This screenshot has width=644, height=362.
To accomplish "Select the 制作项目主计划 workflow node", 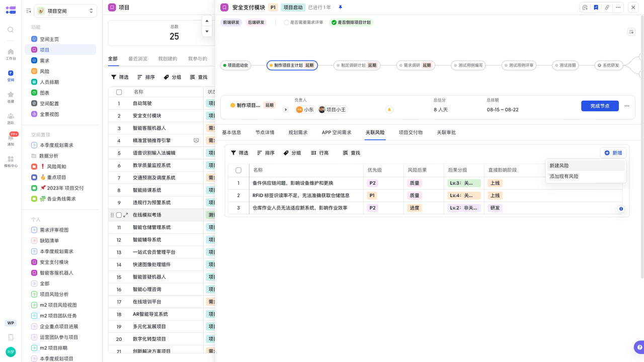I will (292, 65).
